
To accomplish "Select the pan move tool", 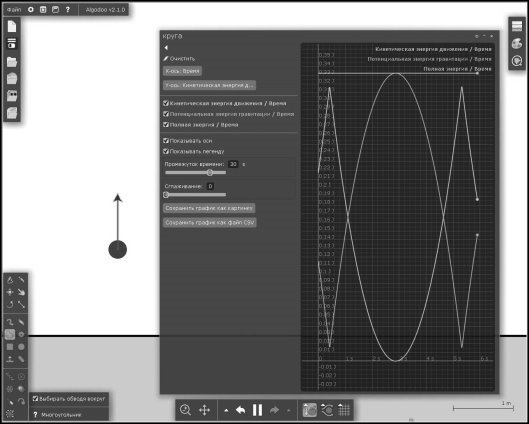I will [204, 410].
